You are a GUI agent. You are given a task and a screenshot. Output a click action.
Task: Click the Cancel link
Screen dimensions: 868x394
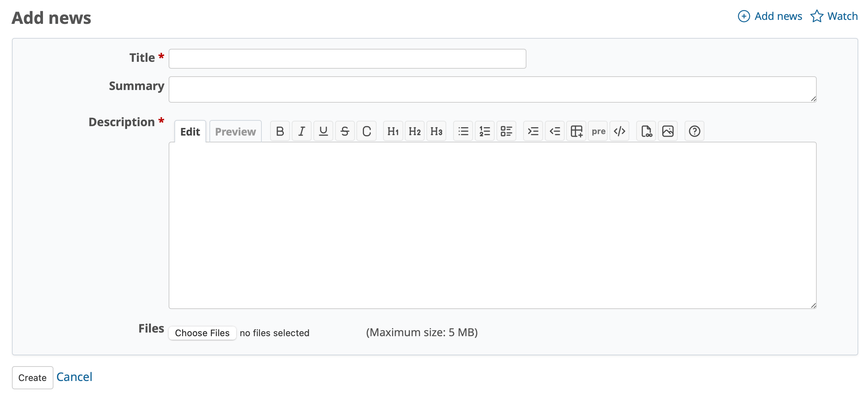[74, 377]
